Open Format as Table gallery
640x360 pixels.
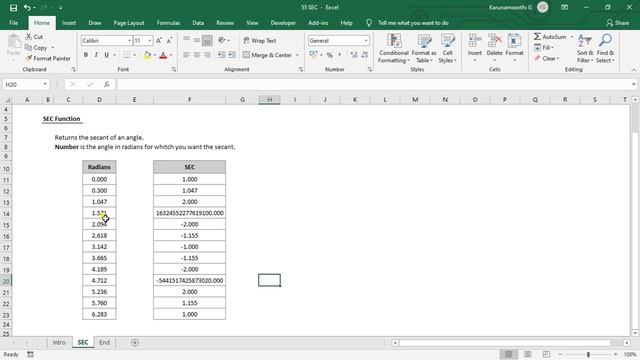[x=424, y=49]
